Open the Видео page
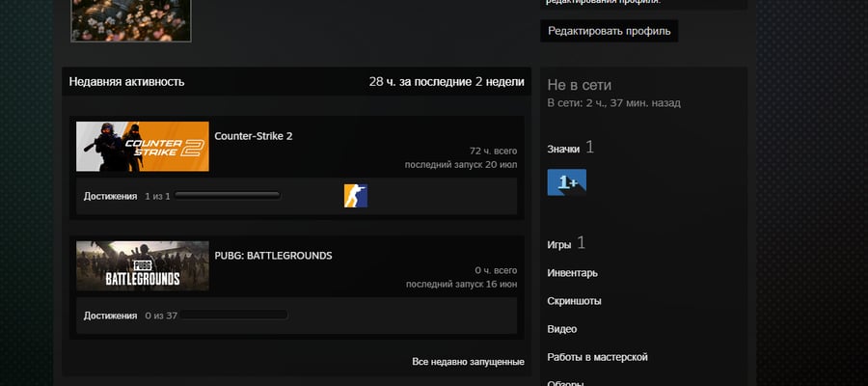The width and height of the screenshot is (868, 386). point(562,329)
